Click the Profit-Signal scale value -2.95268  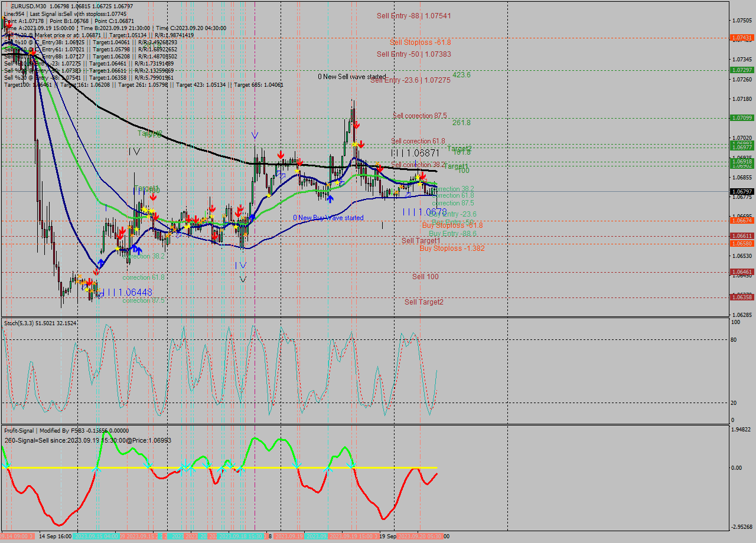coord(741,527)
